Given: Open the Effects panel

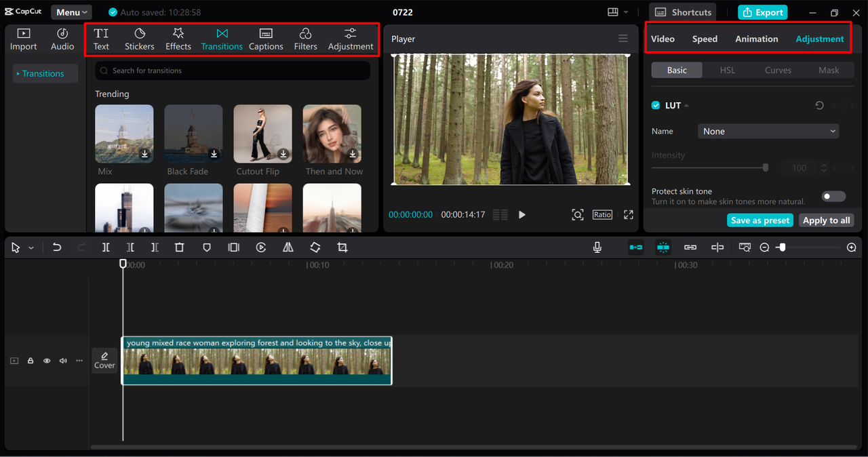Looking at the screenshot, I should pyautogui.click(x=178, y=39).
